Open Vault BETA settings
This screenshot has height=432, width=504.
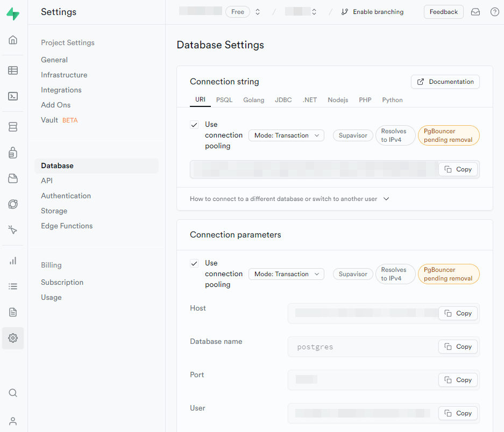tap(59, 120)
